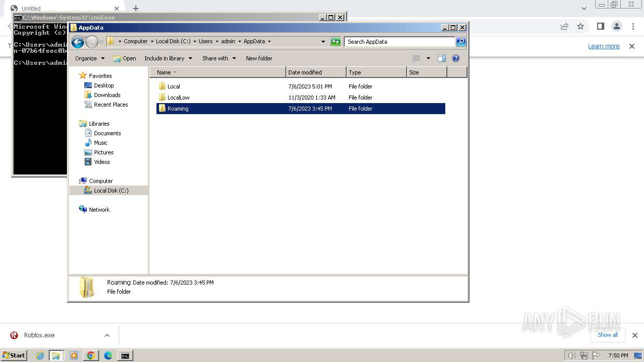The height and width of the screenshot is (362, 644).
Task: Click the volume icon in system tray
Action: click(x=572, y=355)
